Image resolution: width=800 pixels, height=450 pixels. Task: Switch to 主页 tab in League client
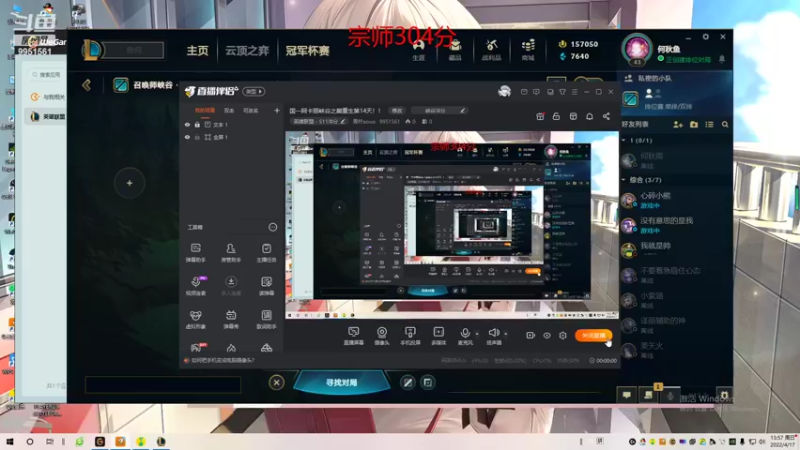197,51
